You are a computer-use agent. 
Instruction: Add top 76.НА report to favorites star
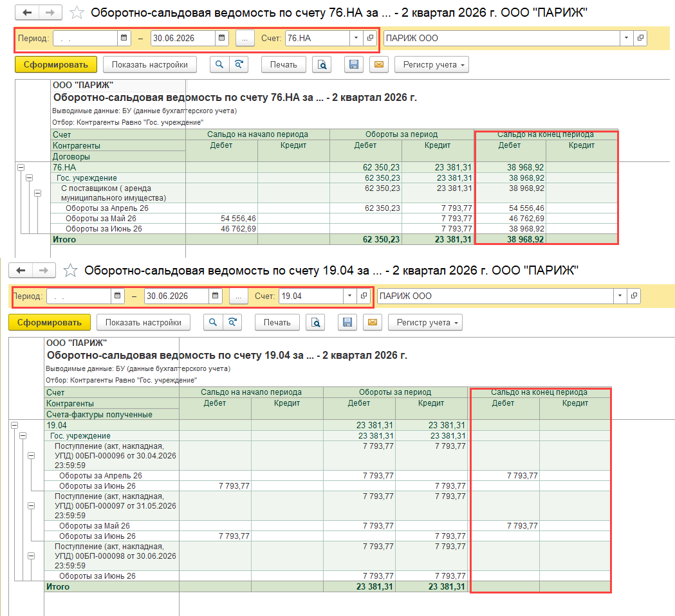[77, 12]
